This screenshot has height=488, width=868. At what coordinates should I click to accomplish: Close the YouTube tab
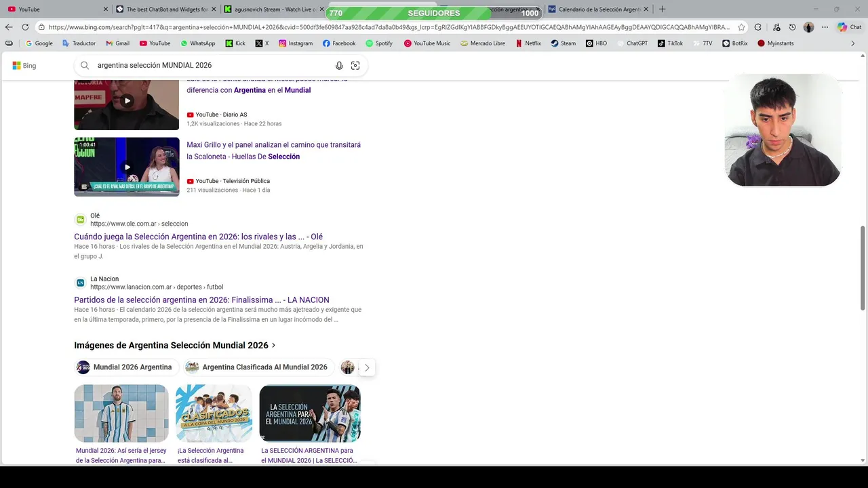(x=105, y=9)
